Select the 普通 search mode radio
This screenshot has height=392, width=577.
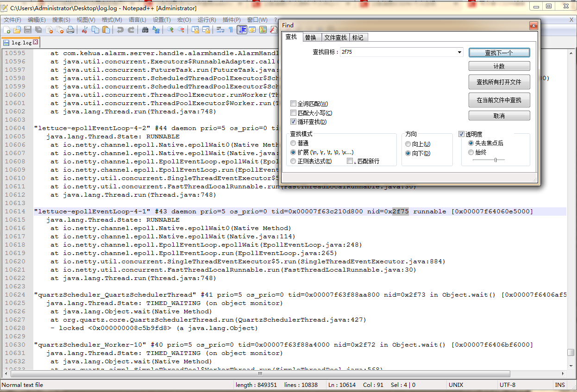coord(293,143)
